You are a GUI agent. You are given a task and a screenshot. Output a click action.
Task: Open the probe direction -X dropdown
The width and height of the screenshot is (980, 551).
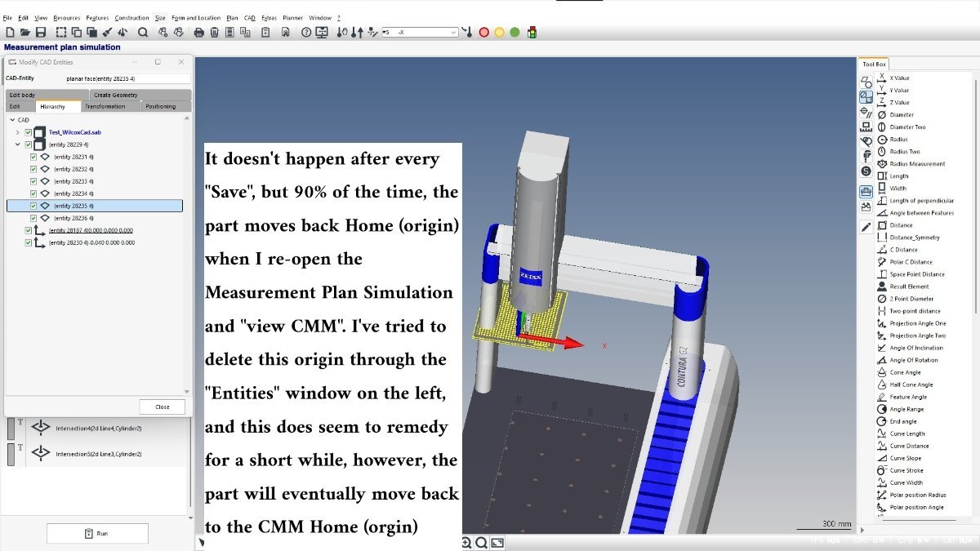point(420,33)
